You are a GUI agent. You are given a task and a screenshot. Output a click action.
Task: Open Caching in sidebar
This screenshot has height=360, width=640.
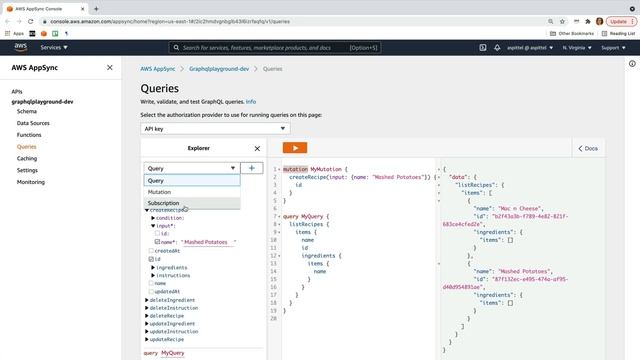click(x=27, y=158)
